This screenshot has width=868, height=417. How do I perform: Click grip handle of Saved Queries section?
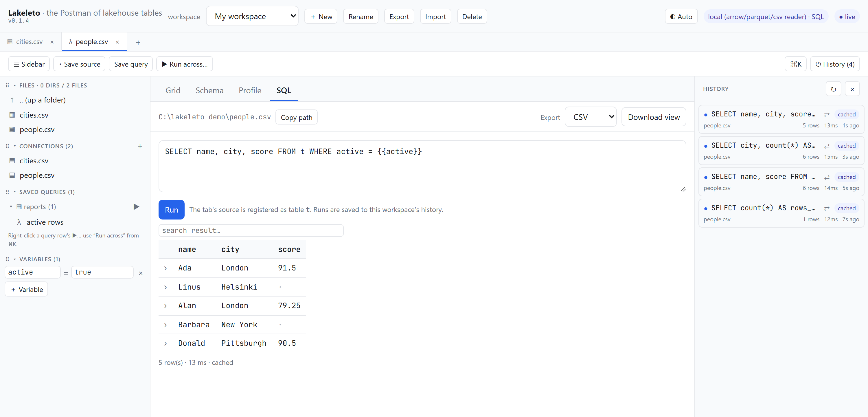click(8, 192)
